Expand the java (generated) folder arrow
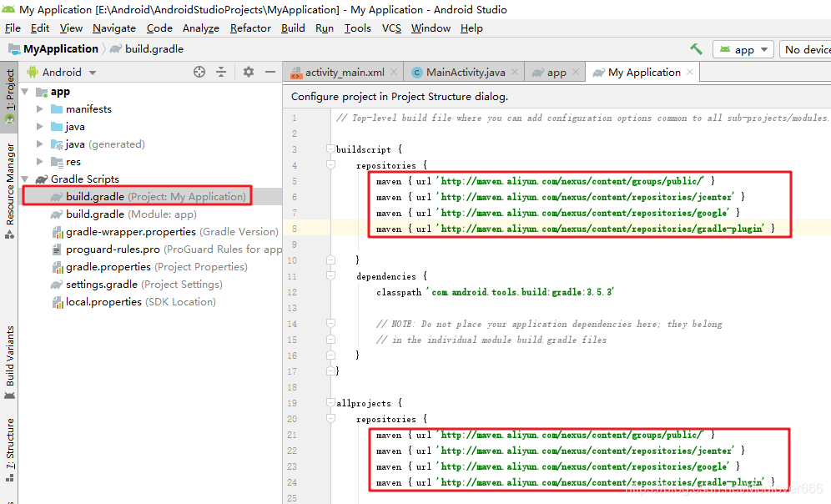 pyautogui.click(x=40, y=144)
